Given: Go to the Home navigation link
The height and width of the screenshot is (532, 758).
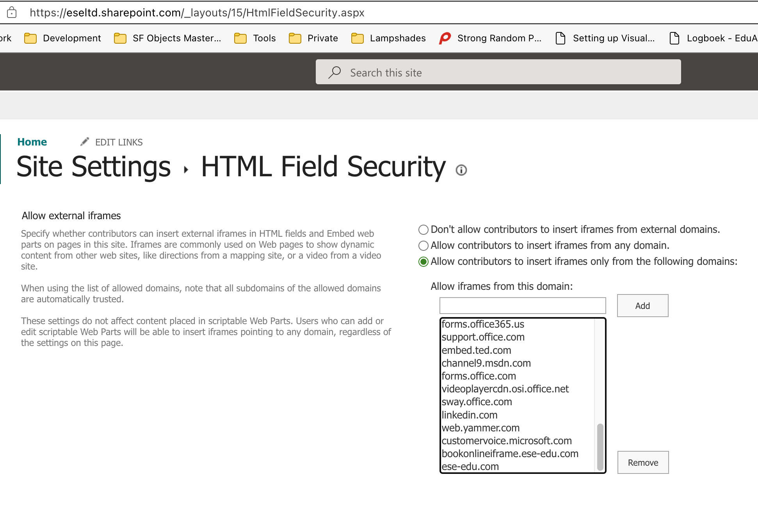Looking at the screenshot, I should coord(32,142).
